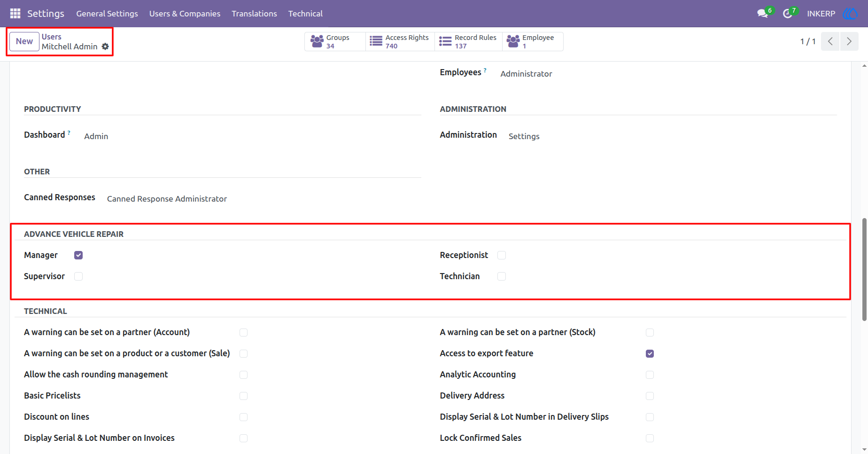Click the user avatar icon beside INKERP
Screen dimensions: 868x454
850,14
